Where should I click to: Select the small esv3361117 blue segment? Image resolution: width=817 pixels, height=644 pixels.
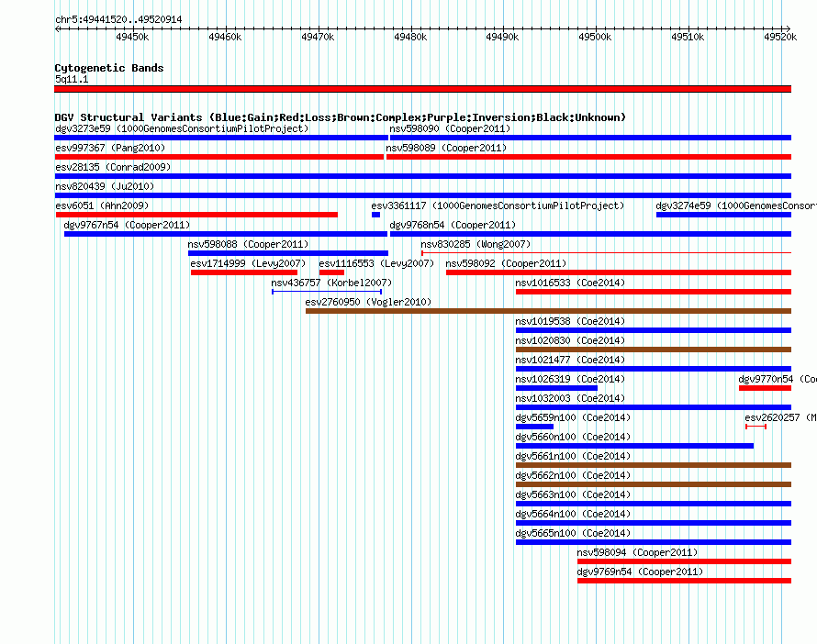pos(375,215)
